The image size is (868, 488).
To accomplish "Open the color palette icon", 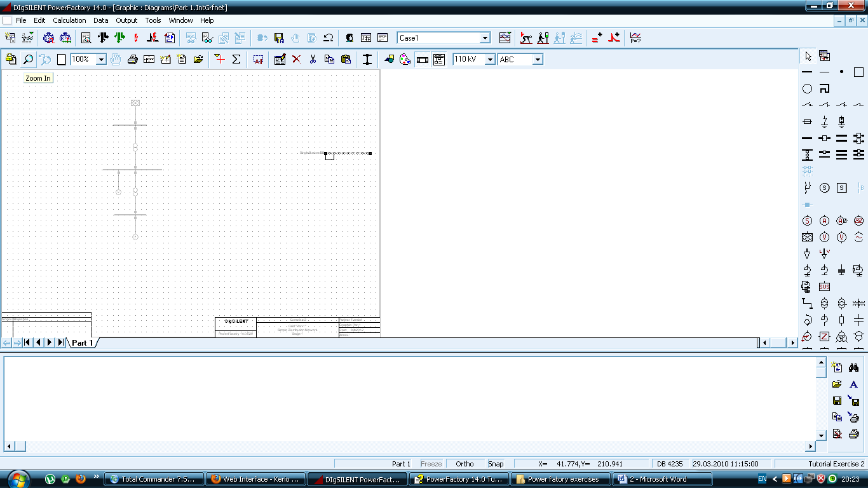I will (405, 59).
